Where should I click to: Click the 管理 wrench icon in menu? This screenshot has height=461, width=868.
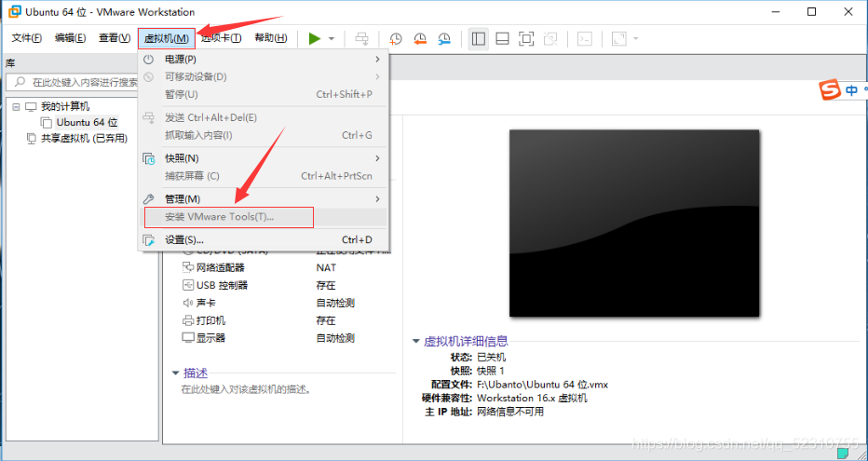pos(149,198)
